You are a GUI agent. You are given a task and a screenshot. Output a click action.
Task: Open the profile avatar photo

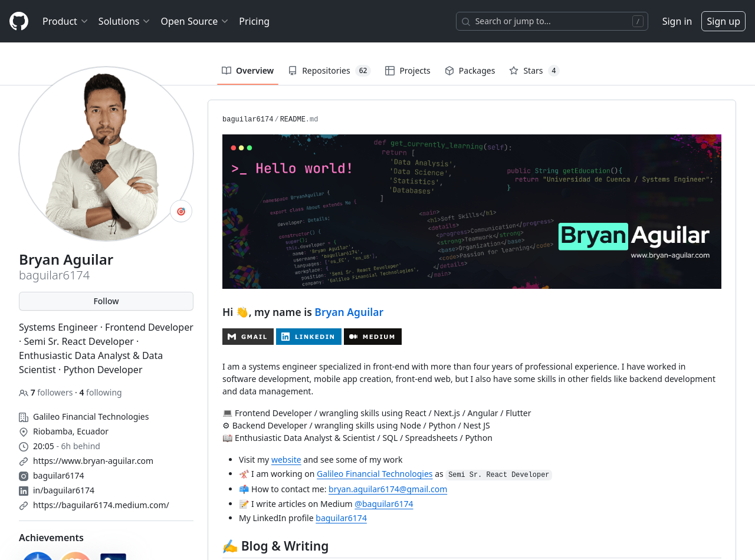click(x=106, y=153)
